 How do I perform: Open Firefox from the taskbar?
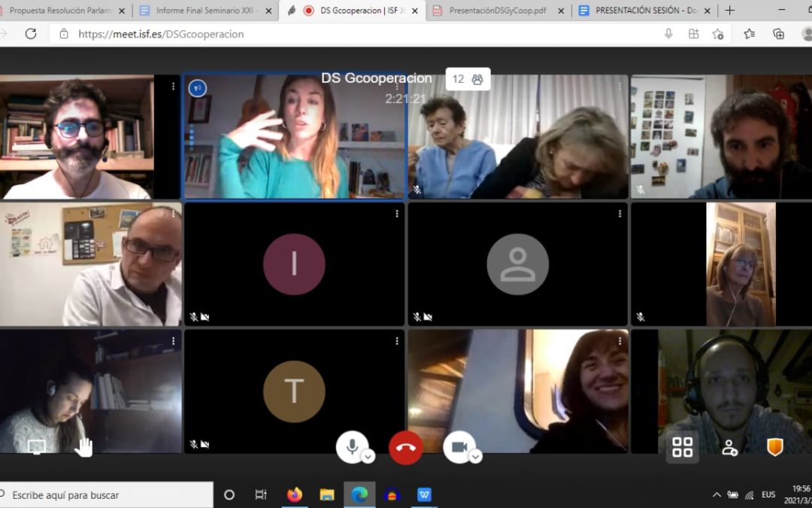click(x=294, y=494)
